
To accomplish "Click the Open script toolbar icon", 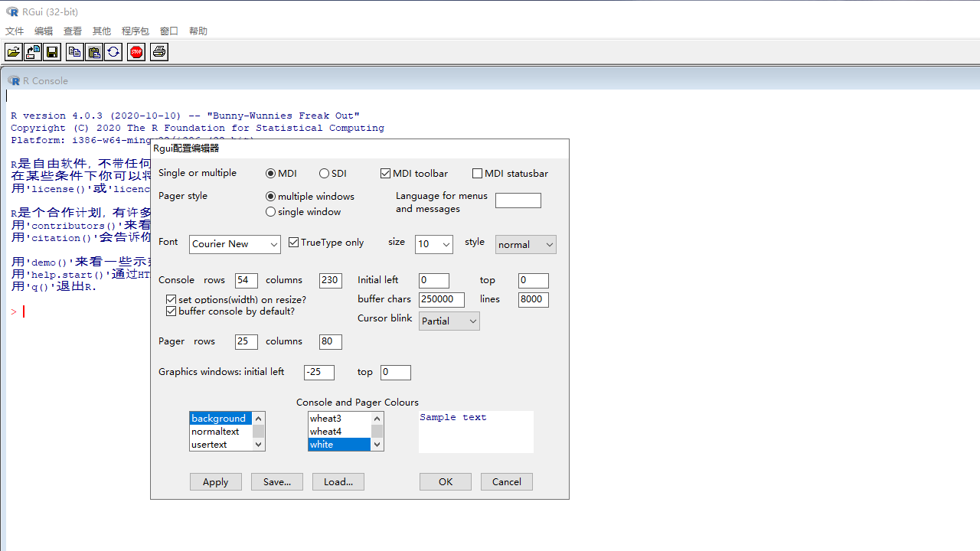I will pos(14,52).
